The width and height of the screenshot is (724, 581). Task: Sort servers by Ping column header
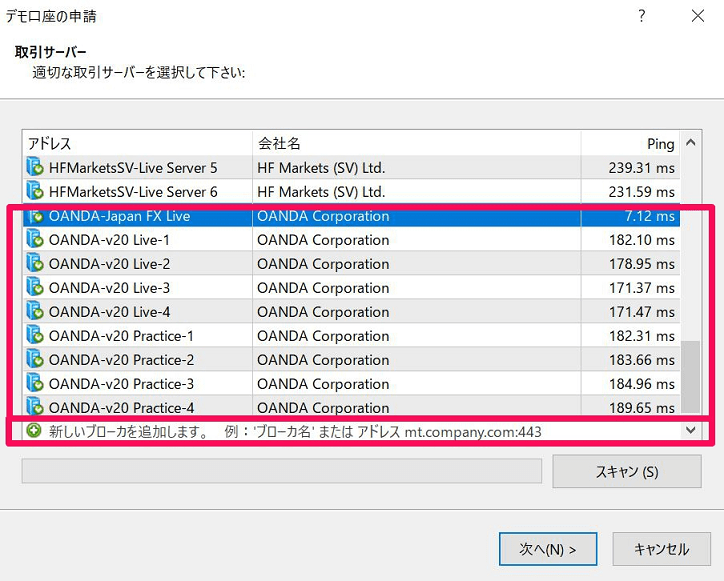pos(630,143)
